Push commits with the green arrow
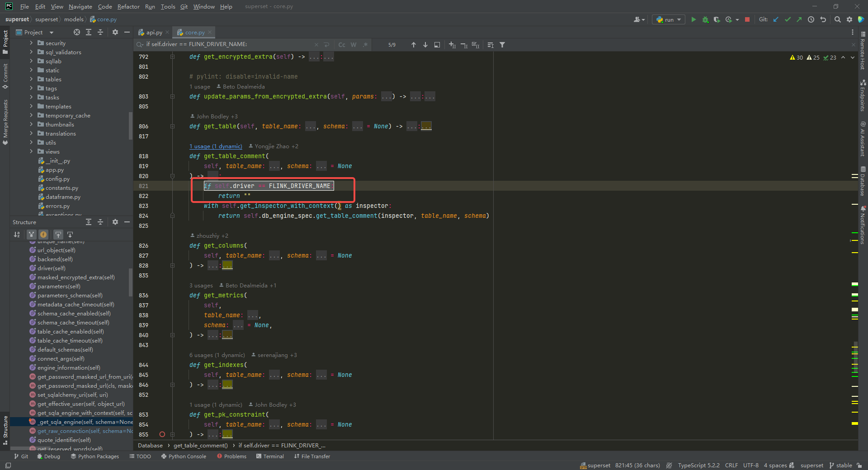 click(799, 19)
